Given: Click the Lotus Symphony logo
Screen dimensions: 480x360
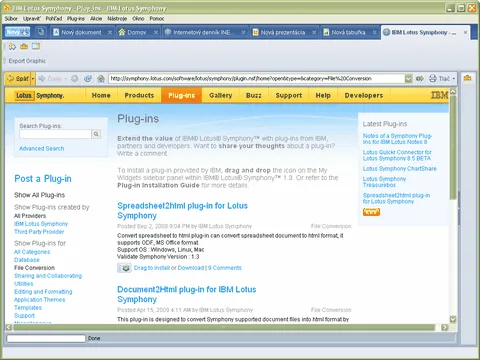Looking at the screenshot, I should tap(40, 96).
